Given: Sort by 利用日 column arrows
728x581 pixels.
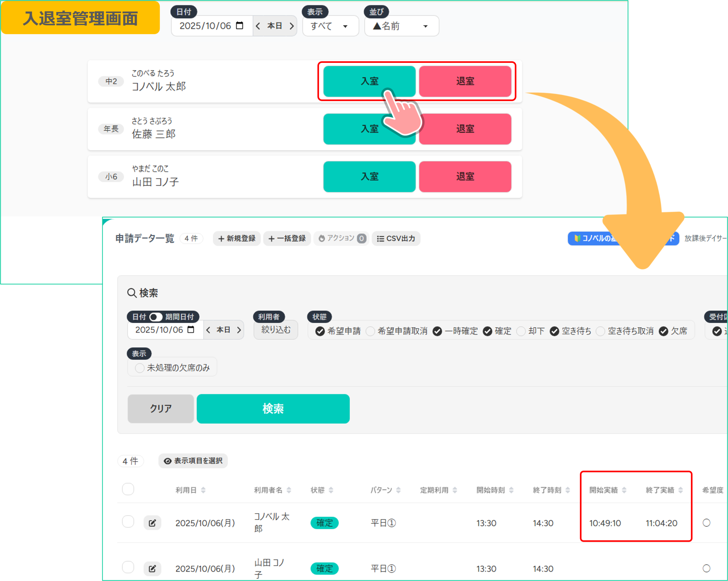Looking at the screenshot, I should [x=203, y=490].
